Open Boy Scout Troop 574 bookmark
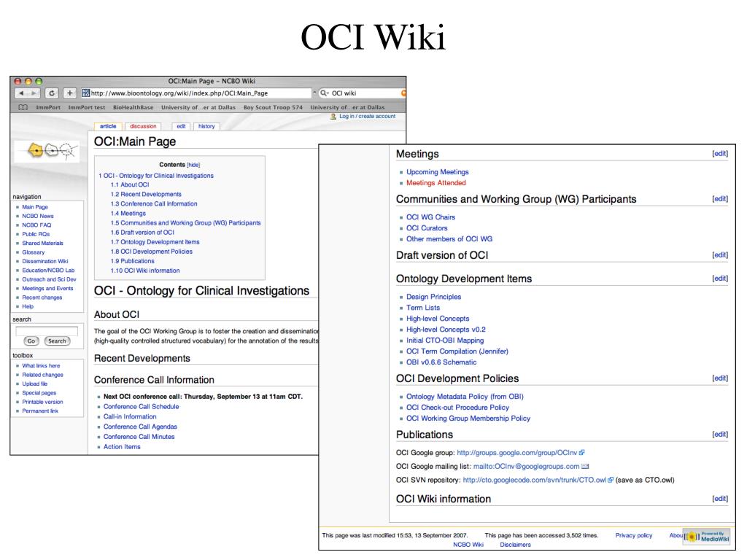The width and height of the screenshot is (747, 560). (x=273, y=108)
